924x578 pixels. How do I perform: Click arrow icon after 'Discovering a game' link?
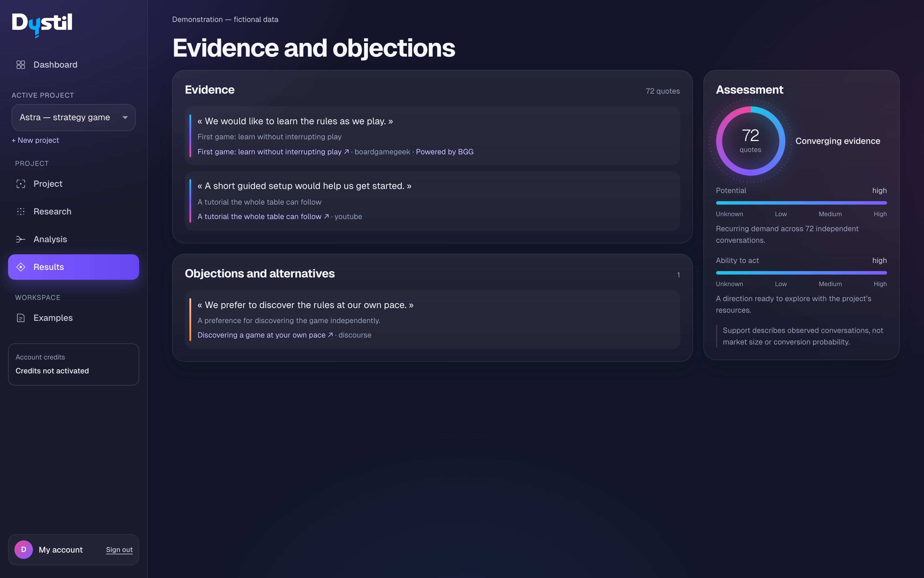click(x=331, y=335)
